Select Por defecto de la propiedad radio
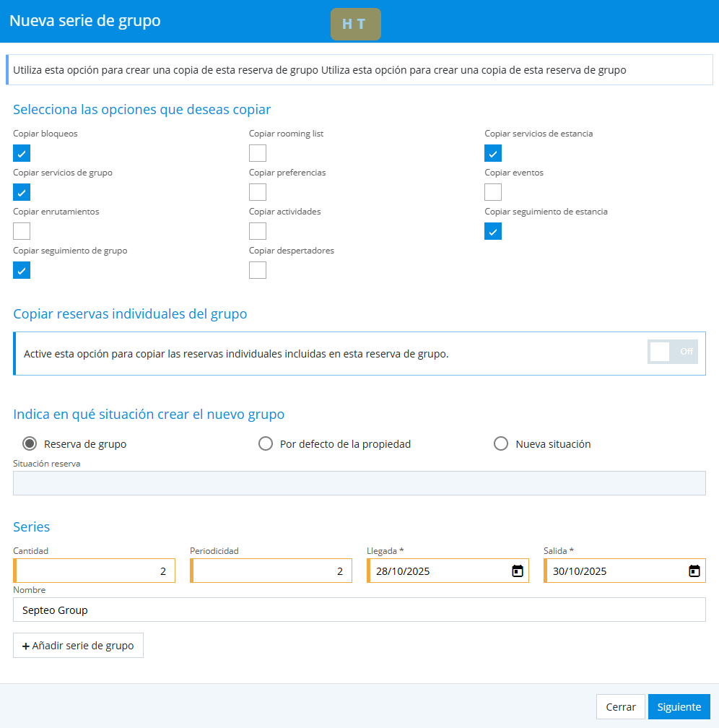The width and height of the screenshot is (719, 728). point(266,444)
